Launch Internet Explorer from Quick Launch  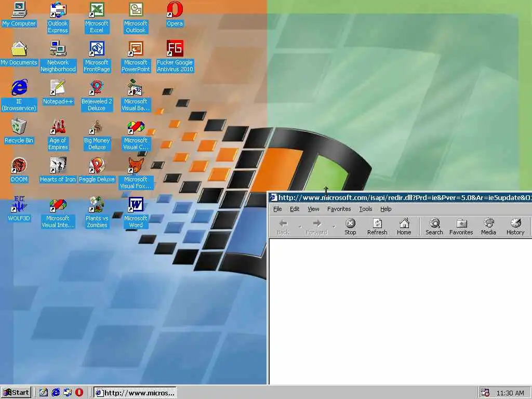pos(56,393)
